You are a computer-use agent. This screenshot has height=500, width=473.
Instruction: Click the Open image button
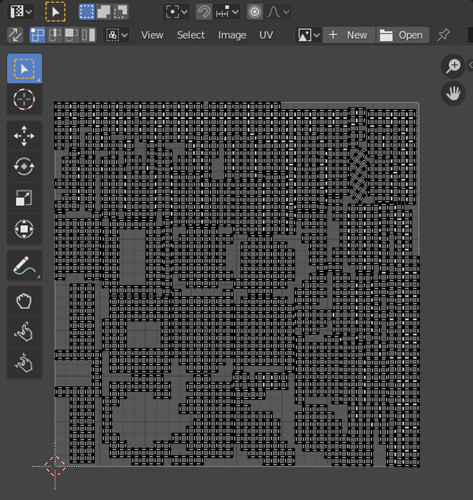(x=403, y=35)
